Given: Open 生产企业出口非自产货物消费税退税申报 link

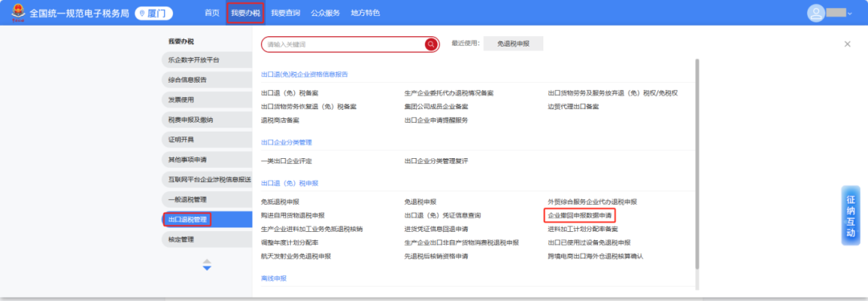Looking at the screenshot, I should [x=461, y=242].
